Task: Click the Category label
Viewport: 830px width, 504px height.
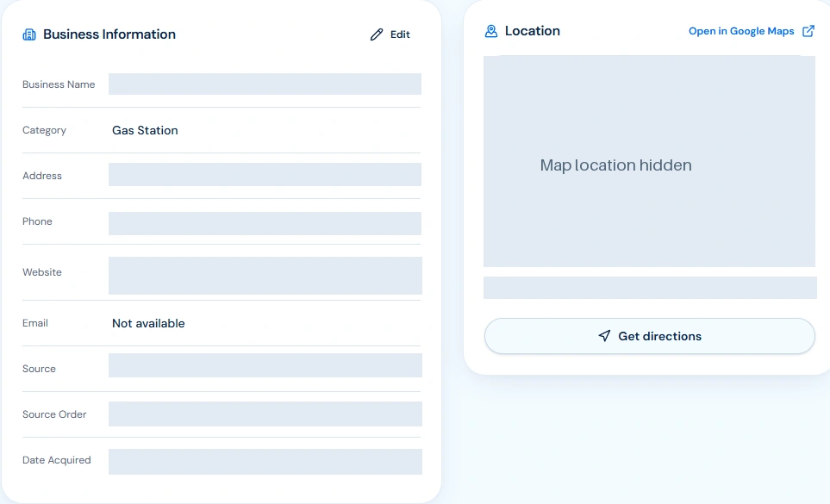Action: 44,130
